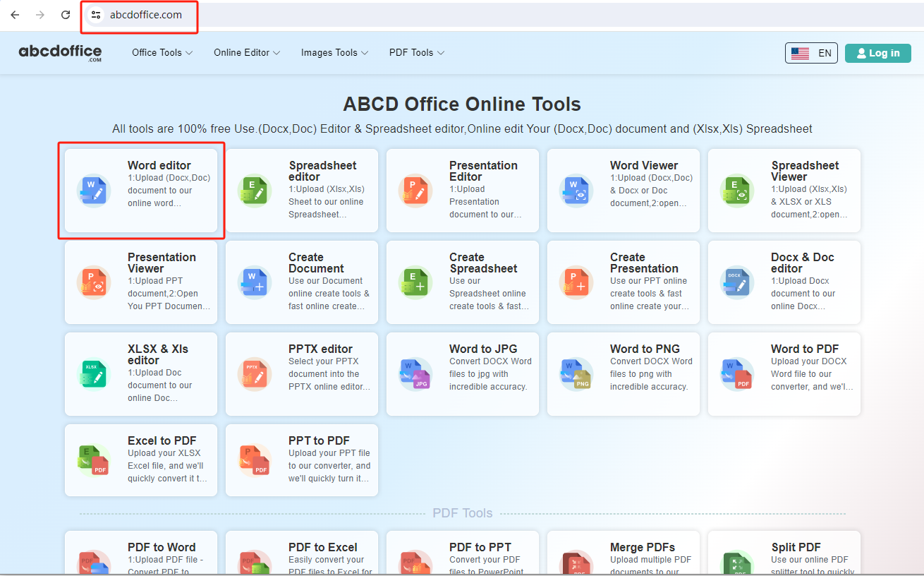Click the PDF to Excel icon
The height and width of the screenshot is (576, 924).
point(255,563)
